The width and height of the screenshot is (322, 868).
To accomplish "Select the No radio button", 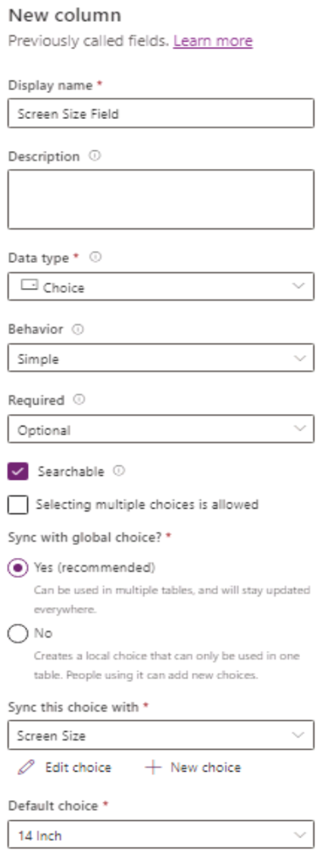I will [x=17, y=634].
